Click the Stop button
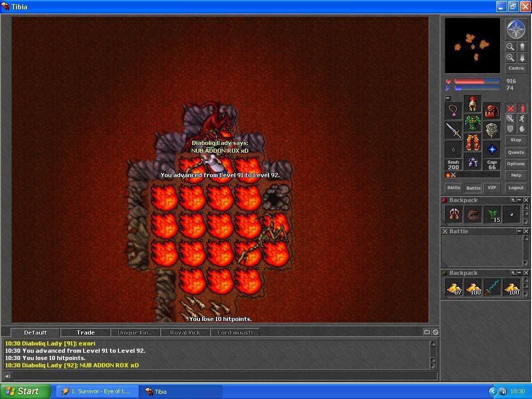 pyautogui.click(x=516, y=140)
